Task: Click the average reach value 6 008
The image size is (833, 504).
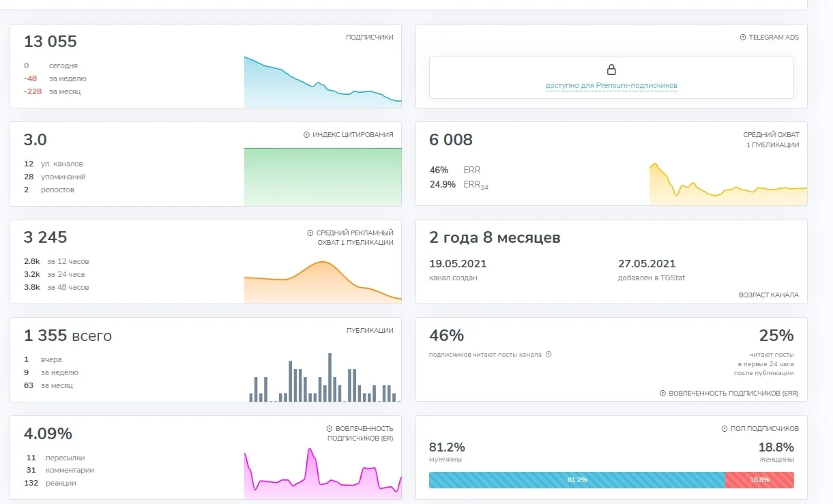Action: [451, 140]
